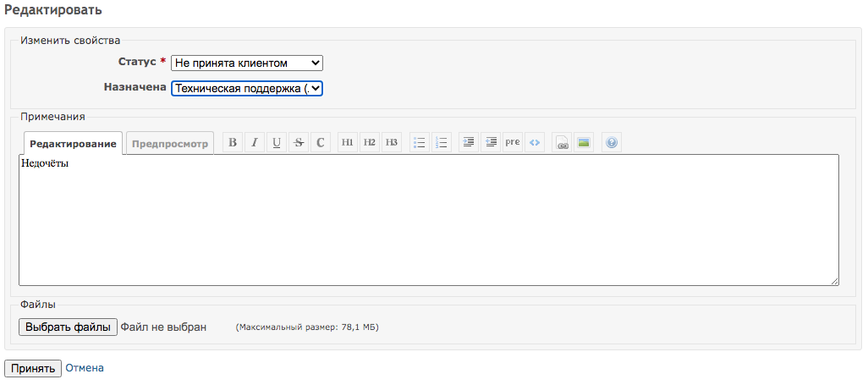Create a numbered list
868x385 pixels.
coord(441,143)
